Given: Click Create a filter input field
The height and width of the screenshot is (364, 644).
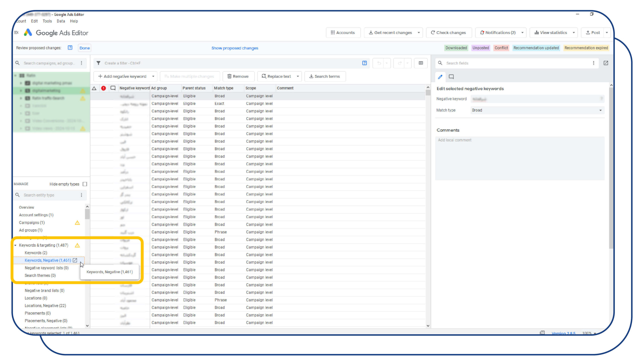Looking at the screenshot, I should click(x=231, y=63).
